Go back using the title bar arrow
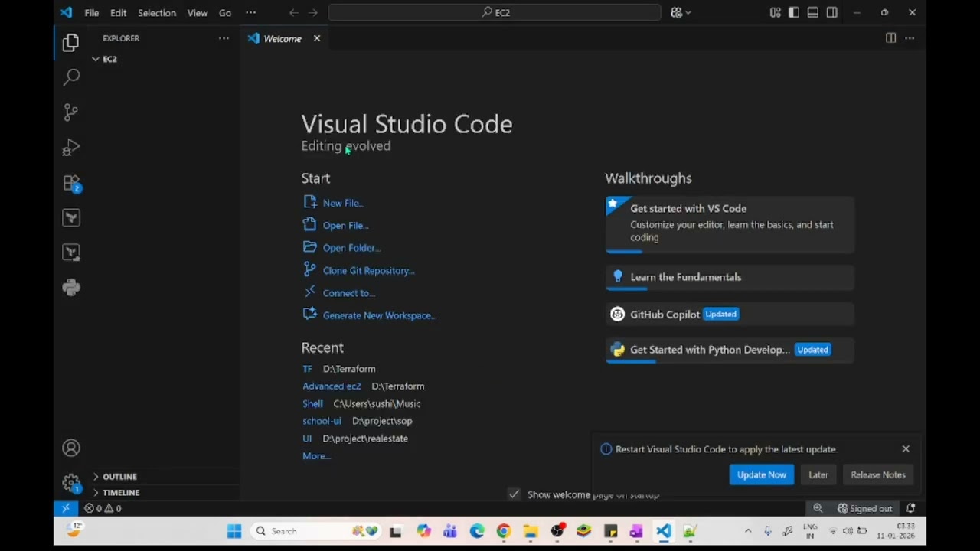The width and height of the screenshot is (980, 551). (294, 12)
